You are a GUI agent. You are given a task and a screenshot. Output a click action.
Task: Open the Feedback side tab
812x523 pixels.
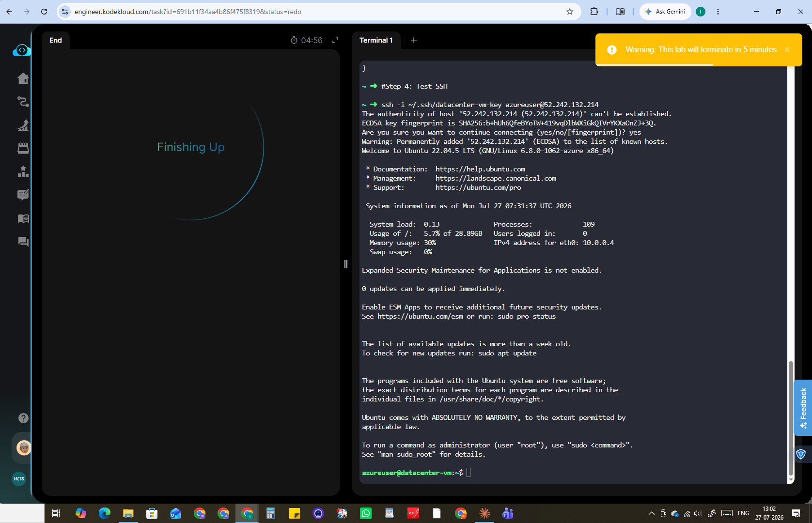(803, 407)
